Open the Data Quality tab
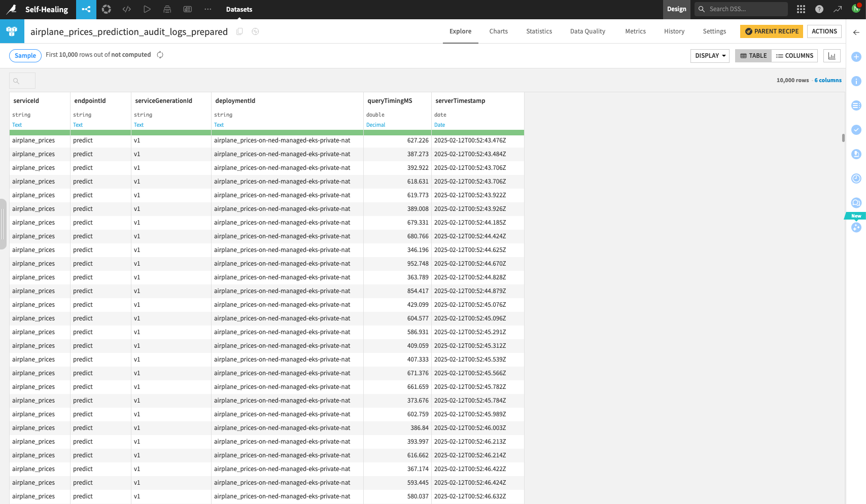The image size is (866, 504). pos(587,31)
